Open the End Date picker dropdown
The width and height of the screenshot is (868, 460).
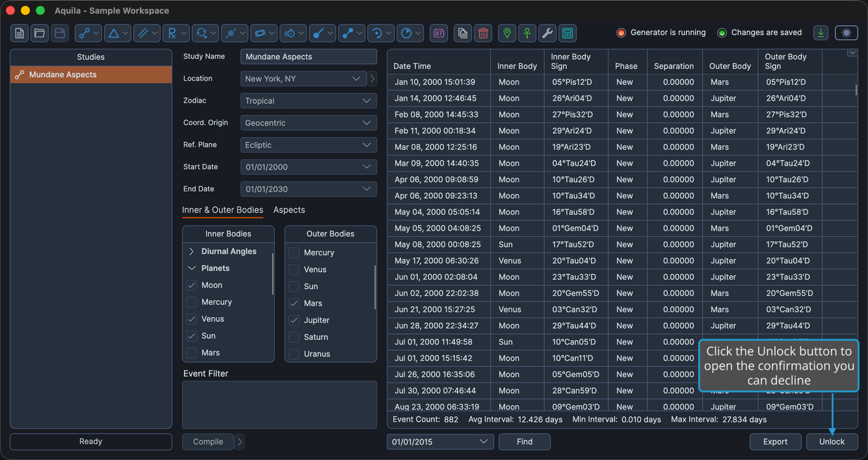pos(309,189)
